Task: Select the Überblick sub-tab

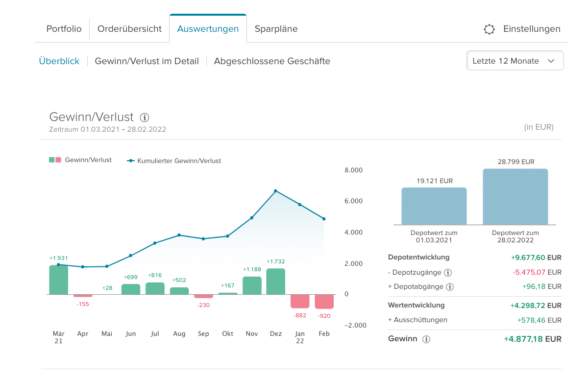Action: 59,61
